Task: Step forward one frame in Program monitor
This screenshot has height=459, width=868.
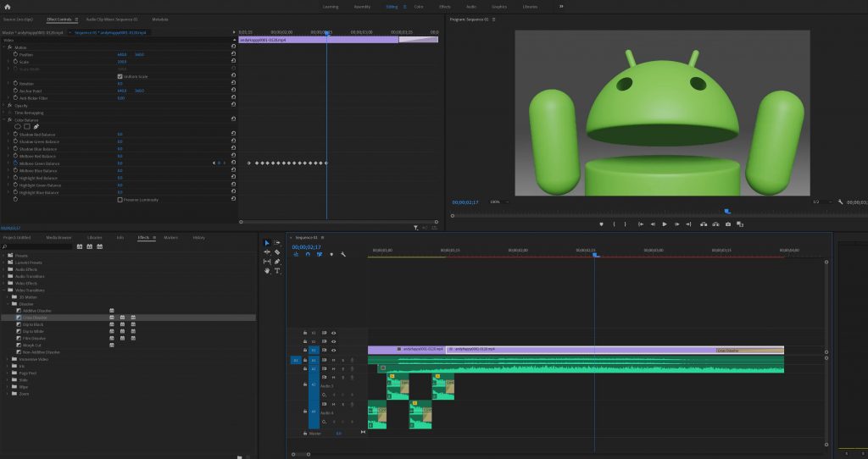Action: coord(676,224)
